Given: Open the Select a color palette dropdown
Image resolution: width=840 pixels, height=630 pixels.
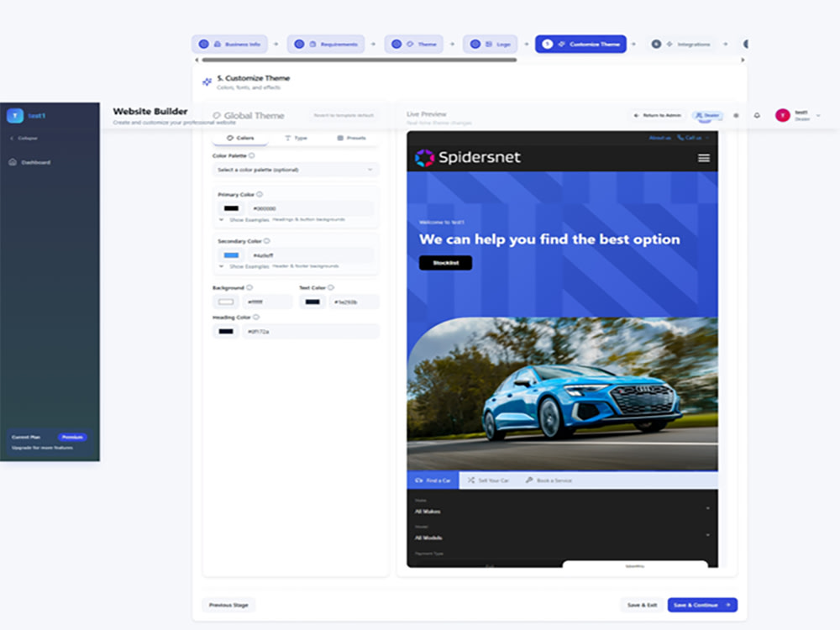Looking at the screenshot, I should [x=295, y=170].
